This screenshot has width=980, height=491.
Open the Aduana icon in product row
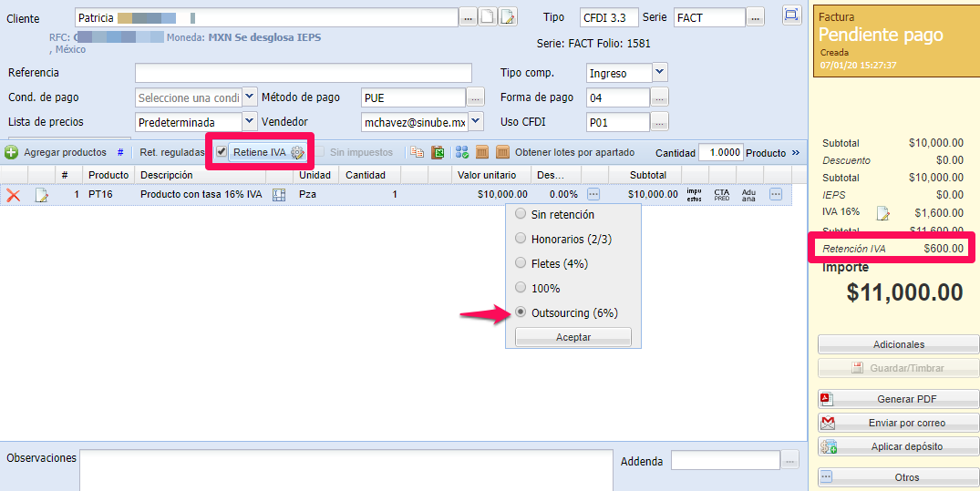tap(748, 194)
